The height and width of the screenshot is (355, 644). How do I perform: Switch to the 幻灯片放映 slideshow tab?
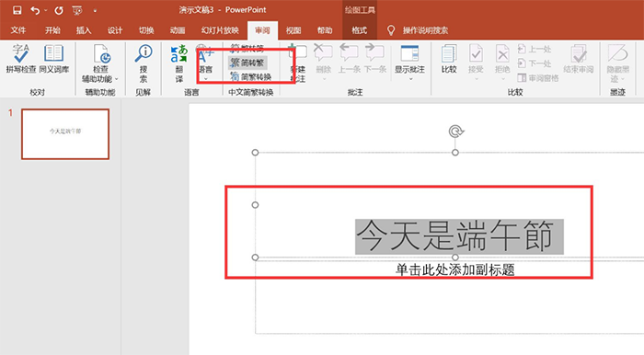[x=220, y=30]
